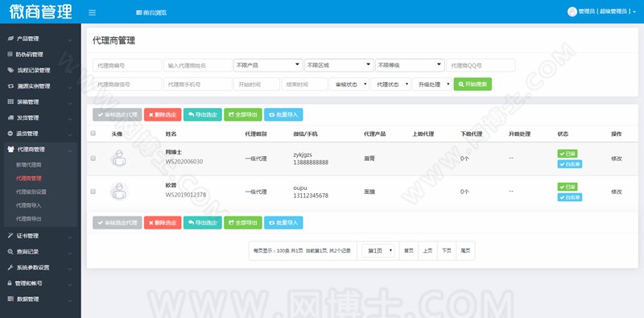Focus the 输入代理商姓名 input field
This screenshot has width=644, height=318.
coord(198,65)
